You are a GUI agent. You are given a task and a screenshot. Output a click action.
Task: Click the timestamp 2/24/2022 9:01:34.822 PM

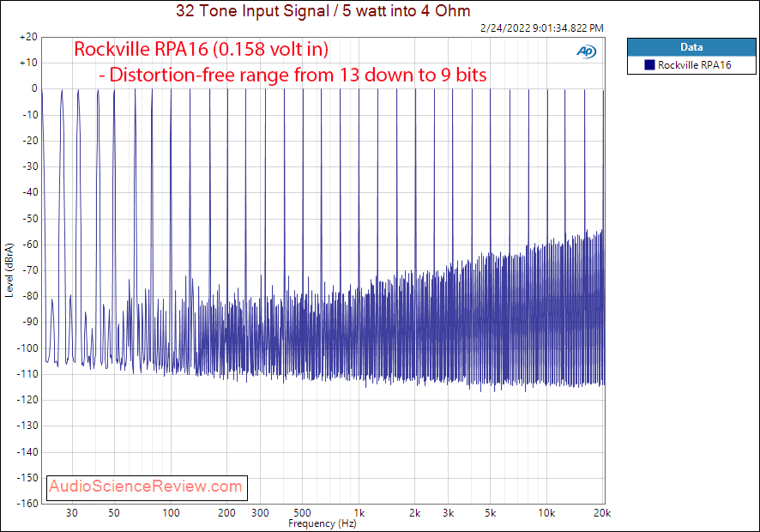(x=541, y=28)
